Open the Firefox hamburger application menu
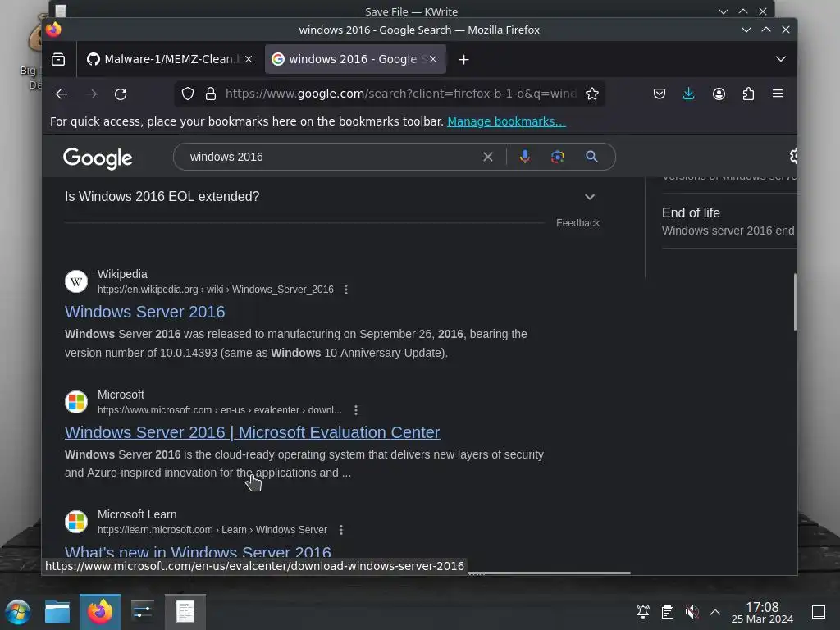Screen dimensions: 840x630 point(778,94)
